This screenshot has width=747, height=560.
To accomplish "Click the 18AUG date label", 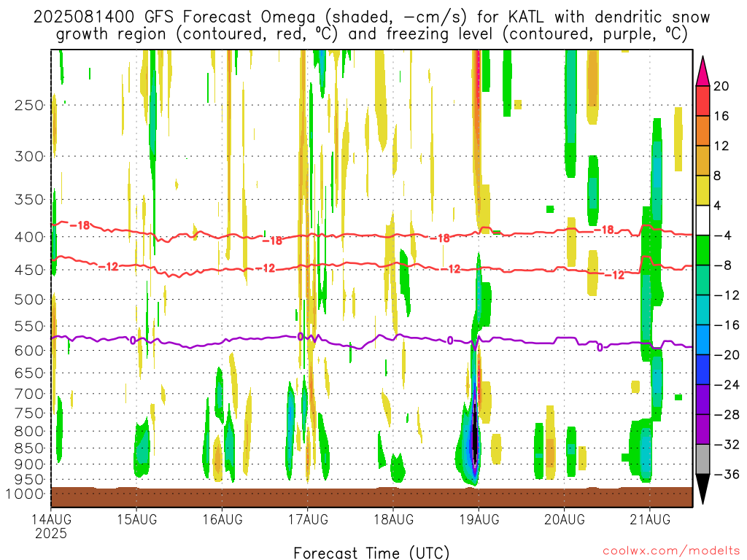I will click(393, 519).
